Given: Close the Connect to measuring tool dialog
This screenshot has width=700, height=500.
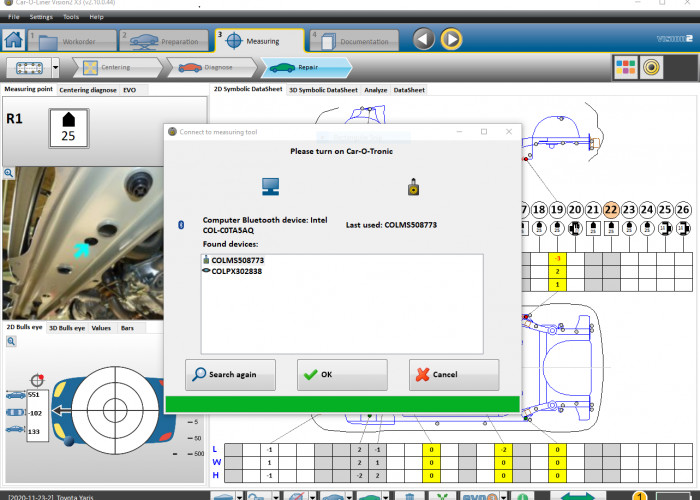Looking at the screenshot, I should (x=509, y=132).
